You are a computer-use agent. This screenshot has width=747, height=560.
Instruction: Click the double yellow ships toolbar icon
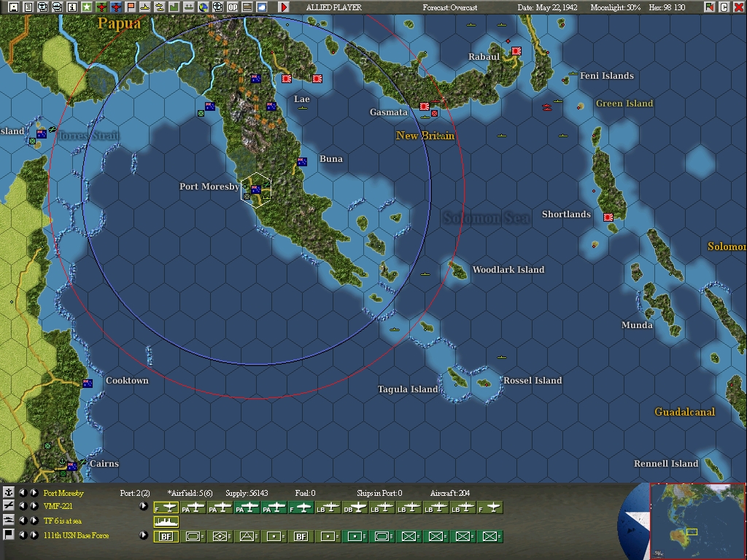[x=160, y=7]
